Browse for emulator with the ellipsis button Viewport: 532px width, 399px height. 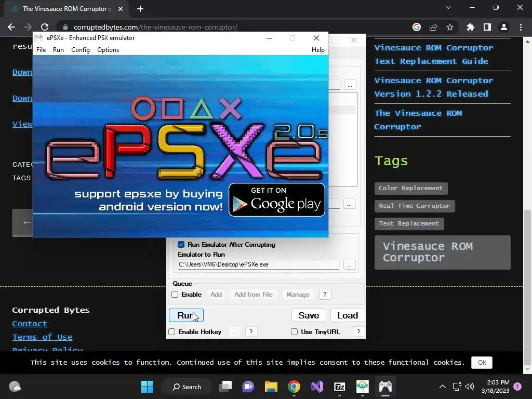click(350, 264)
